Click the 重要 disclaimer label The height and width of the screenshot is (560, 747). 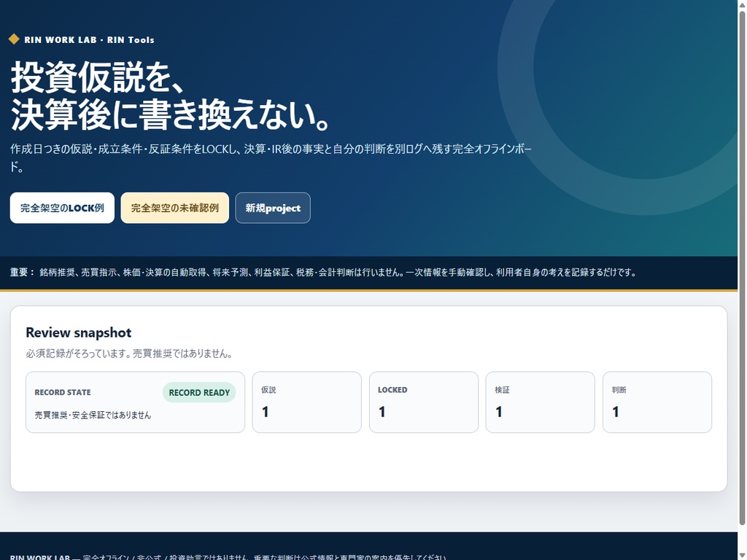(23, 273)
